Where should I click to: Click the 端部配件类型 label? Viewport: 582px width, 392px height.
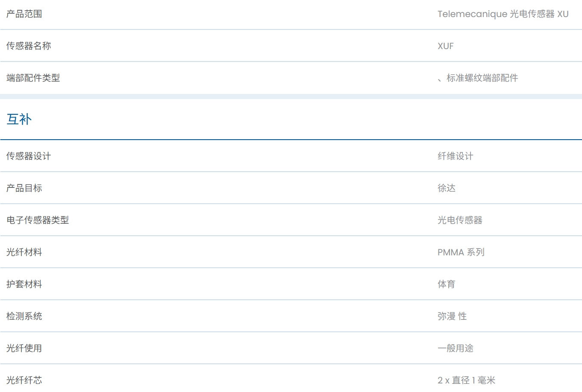(x=33, y=78)
